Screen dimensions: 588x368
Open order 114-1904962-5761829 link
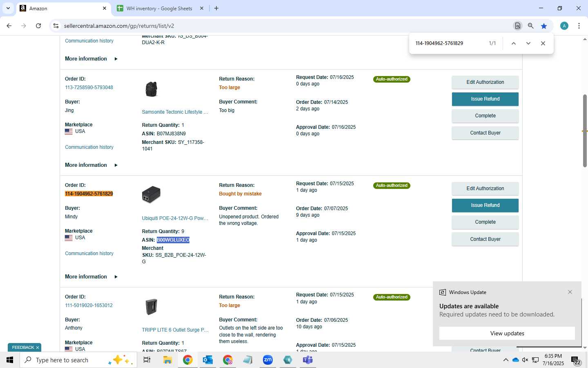89,194
